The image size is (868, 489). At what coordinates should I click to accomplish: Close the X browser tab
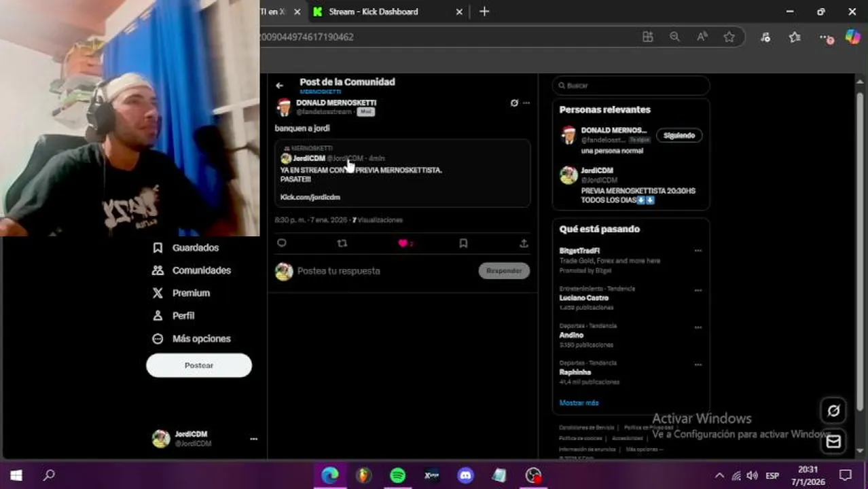(297, 12)
